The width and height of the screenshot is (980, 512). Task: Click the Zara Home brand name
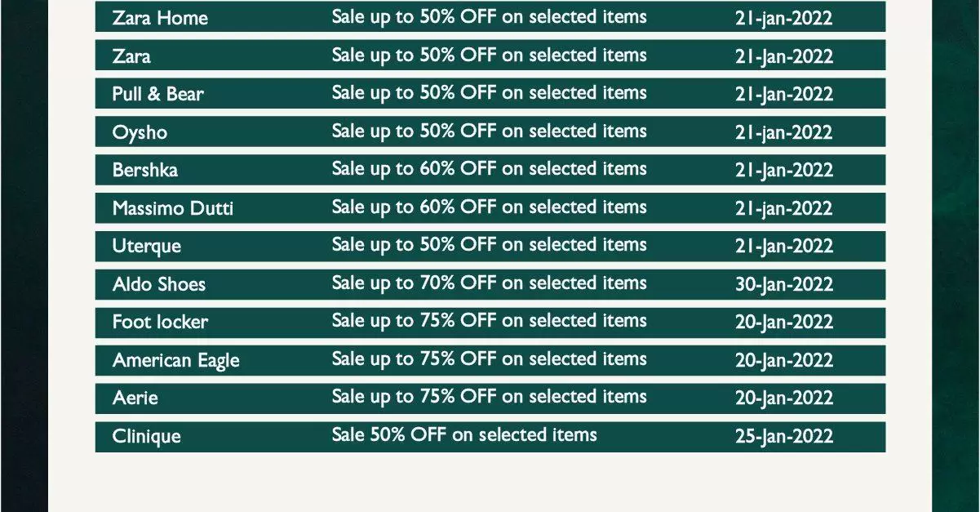pyautogui.click(x=160, y=18)
